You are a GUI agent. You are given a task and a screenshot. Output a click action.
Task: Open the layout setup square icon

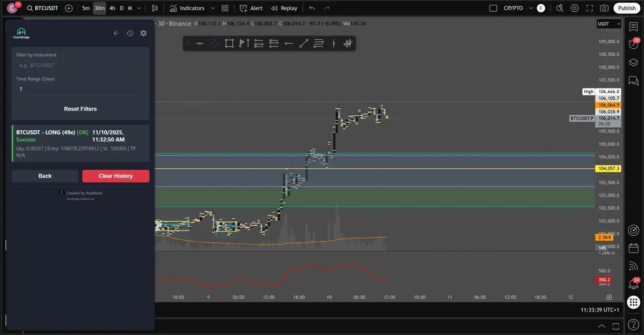(493, 8)
